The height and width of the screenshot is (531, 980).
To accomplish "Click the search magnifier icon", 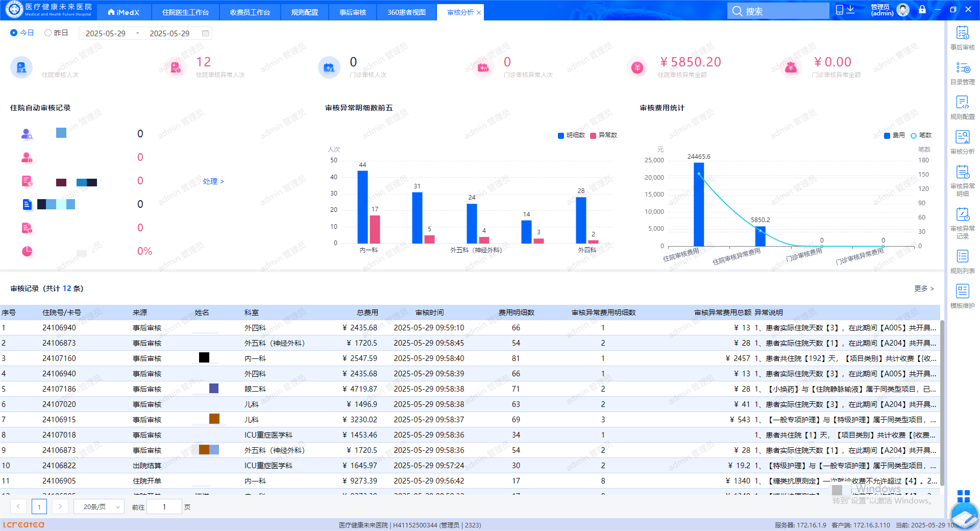I will click(x=737, y=11).
